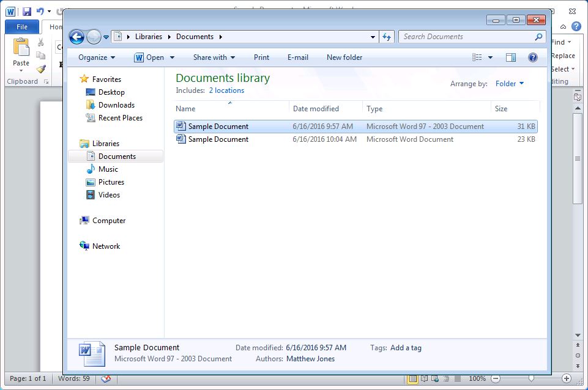Click the Change your view icon
This screenshot has width=588, height=390.
tap(477, 57)
